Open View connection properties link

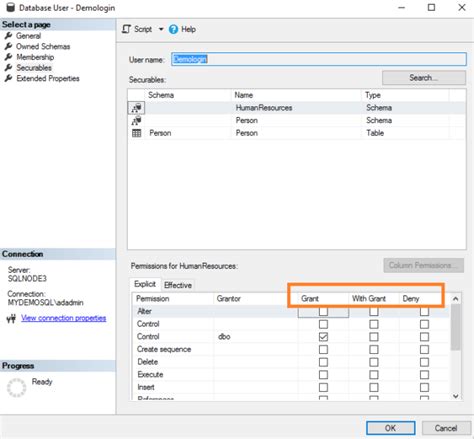pyautogui.click(x=64, y=318)
